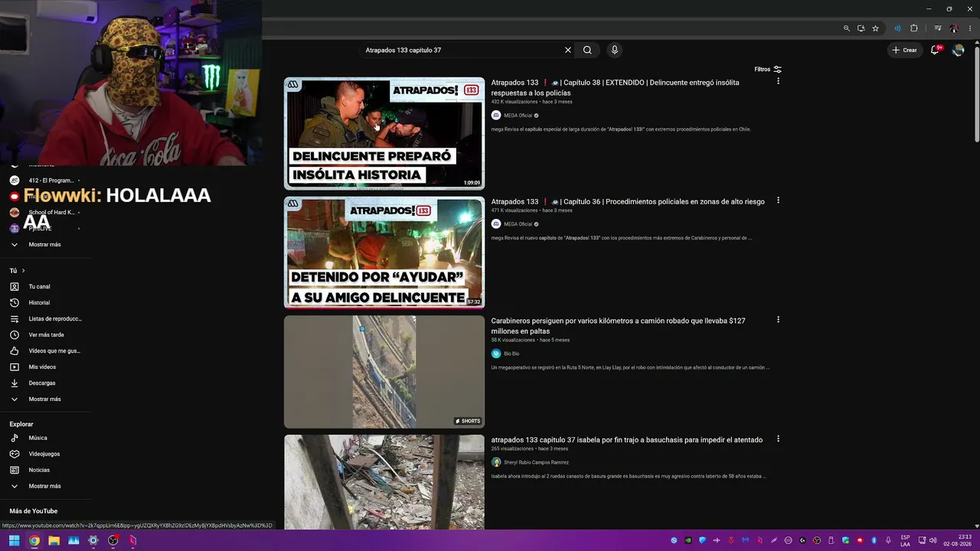Open Chrome zoom magnifier in address bar
The width and height of the screenshot is (980, 551).
[847, 28]
